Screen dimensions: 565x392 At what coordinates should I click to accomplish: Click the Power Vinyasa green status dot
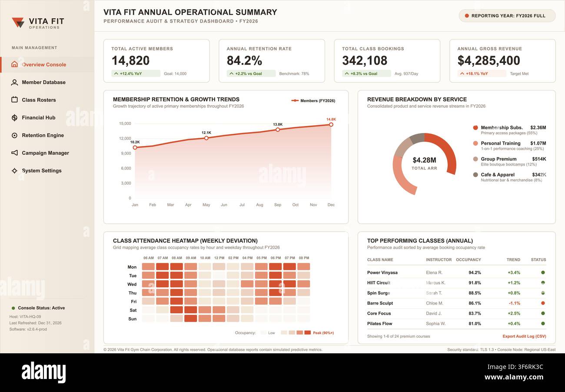pyautogui.click(x=543, y=272)
